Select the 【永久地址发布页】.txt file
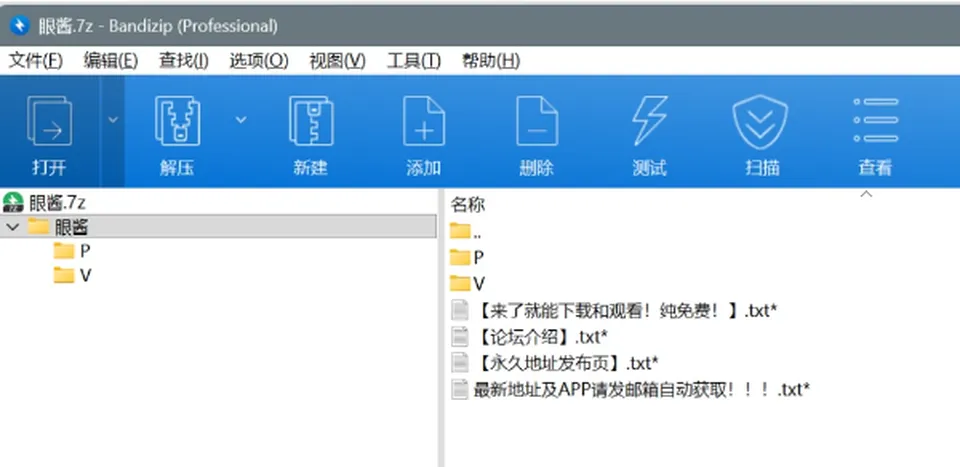Screen dimensions: 960x467 pyautogui.click(x=555, y=363)
